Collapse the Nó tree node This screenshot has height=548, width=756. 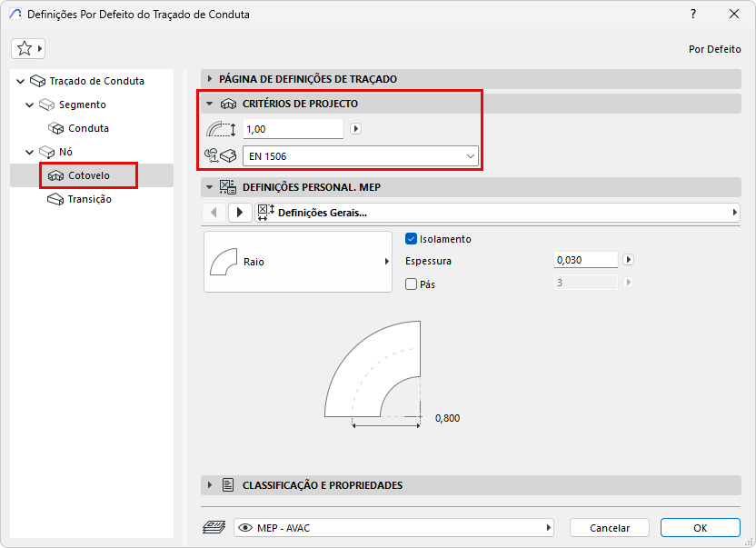tap(29, 152)
